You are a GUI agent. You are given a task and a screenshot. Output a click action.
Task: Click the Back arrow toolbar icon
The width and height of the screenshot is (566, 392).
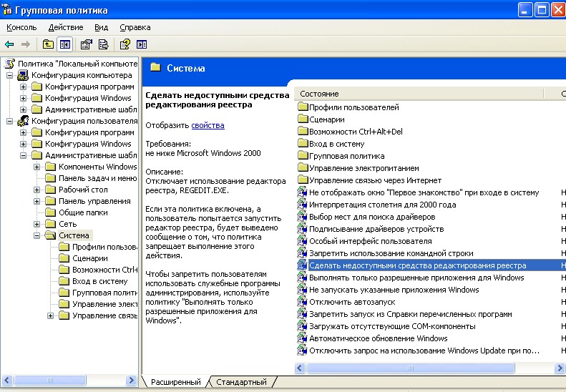pyautogui.click(x=10, y=44)
